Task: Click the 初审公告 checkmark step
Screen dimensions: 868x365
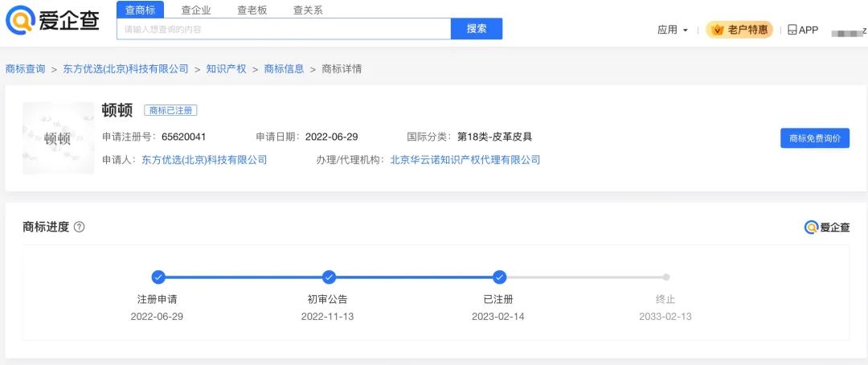Action: 329,277
